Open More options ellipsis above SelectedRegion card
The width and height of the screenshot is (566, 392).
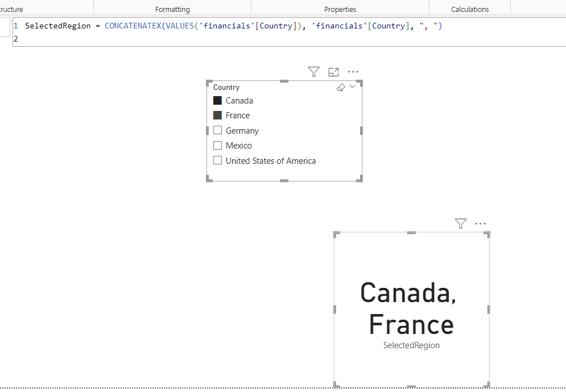tap(481, 224)
